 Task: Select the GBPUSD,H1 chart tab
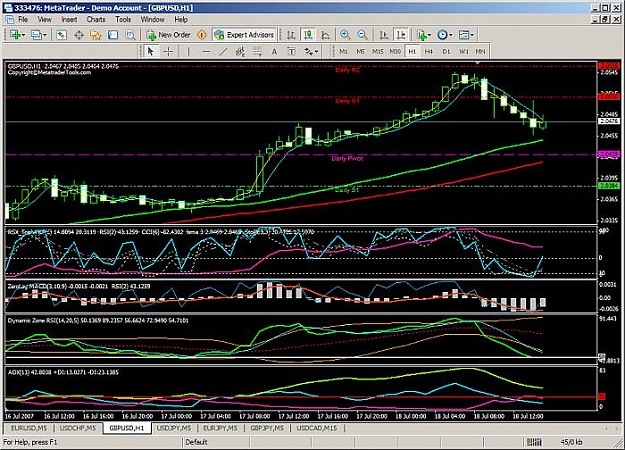click(127, 428)
